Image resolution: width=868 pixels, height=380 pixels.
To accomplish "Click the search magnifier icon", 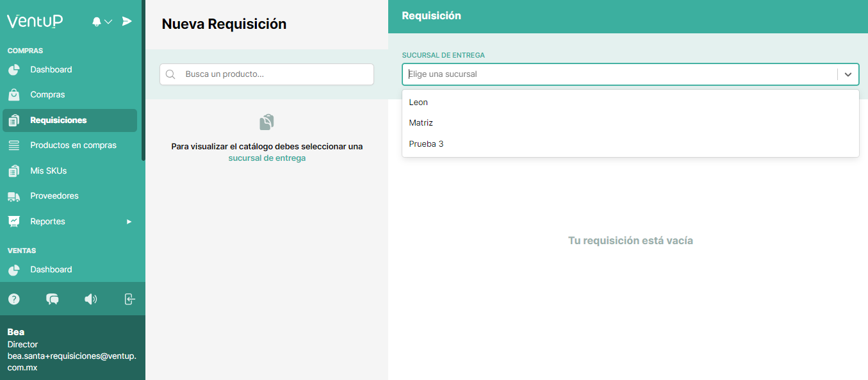I will [x=170, y=74].
